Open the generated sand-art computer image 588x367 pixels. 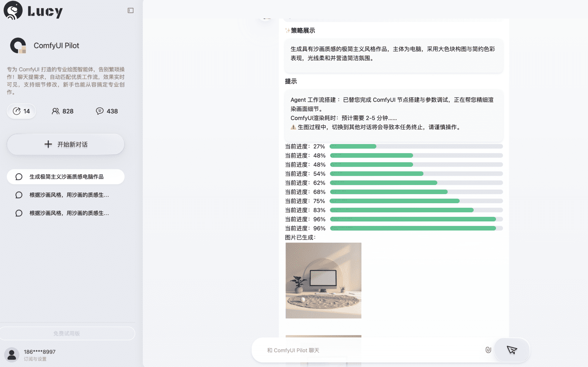pyautogui.click(x=323, y=281)
